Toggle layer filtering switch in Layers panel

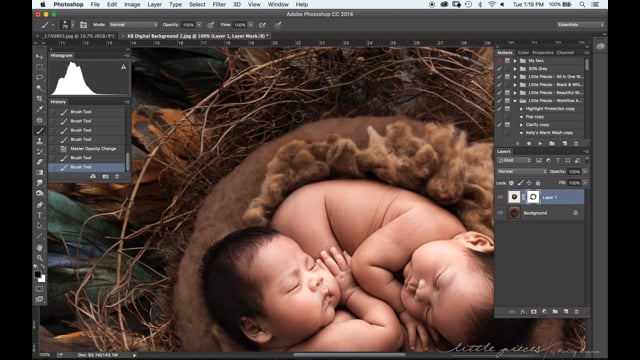pyautogui.click(x=587, y=160)
